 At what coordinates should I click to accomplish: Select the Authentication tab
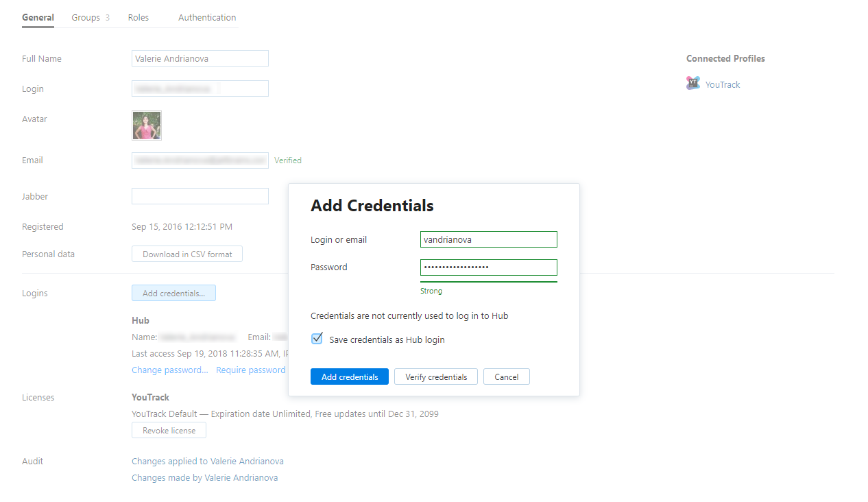207,18
